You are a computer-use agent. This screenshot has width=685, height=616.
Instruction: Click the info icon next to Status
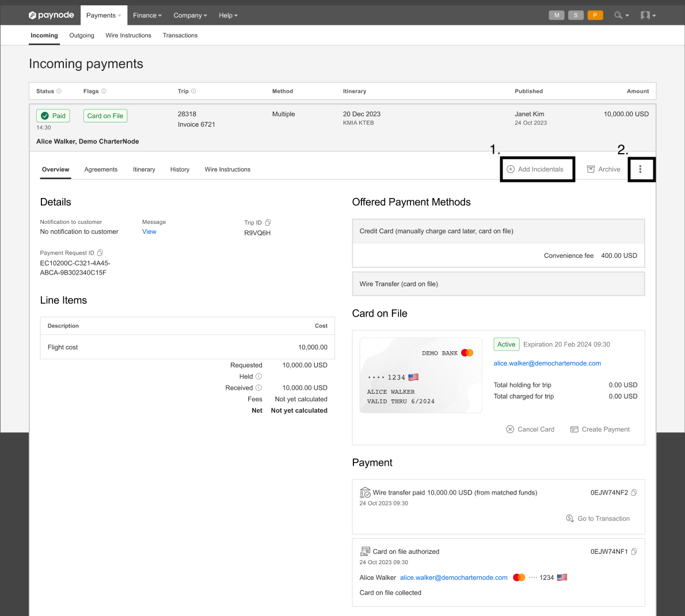(x=59, y=92)
